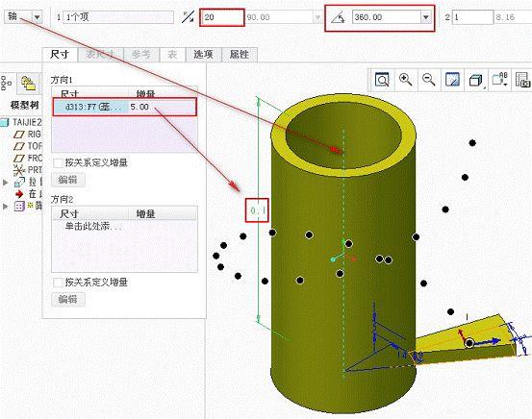532x419 pixels.
Task: Click the 模型树 panel heading
Action: 24,106
